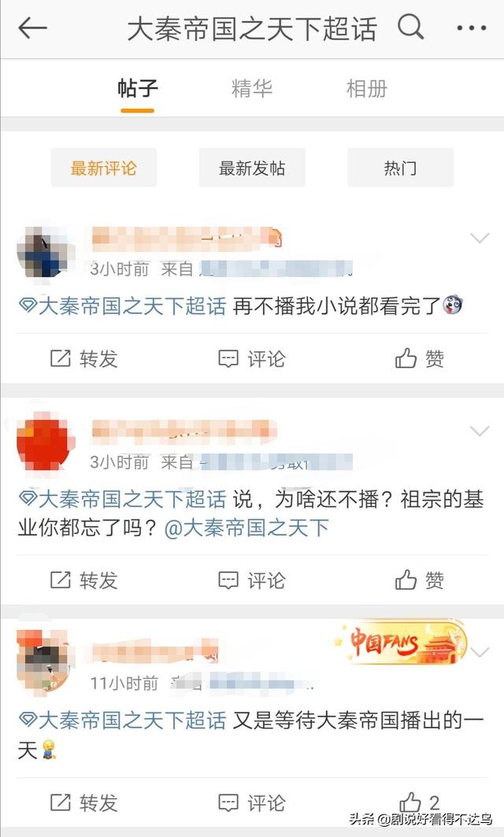504x837 pixels.
Task: Select the 最新评论 sort filter
Action: [x=104, y=168]
